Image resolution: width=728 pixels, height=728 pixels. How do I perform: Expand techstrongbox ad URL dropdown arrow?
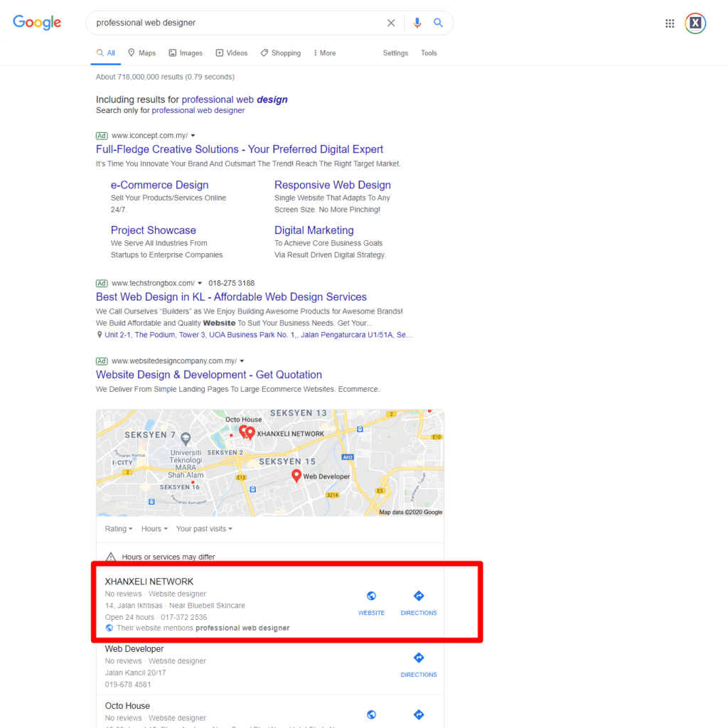coord(200,283)
